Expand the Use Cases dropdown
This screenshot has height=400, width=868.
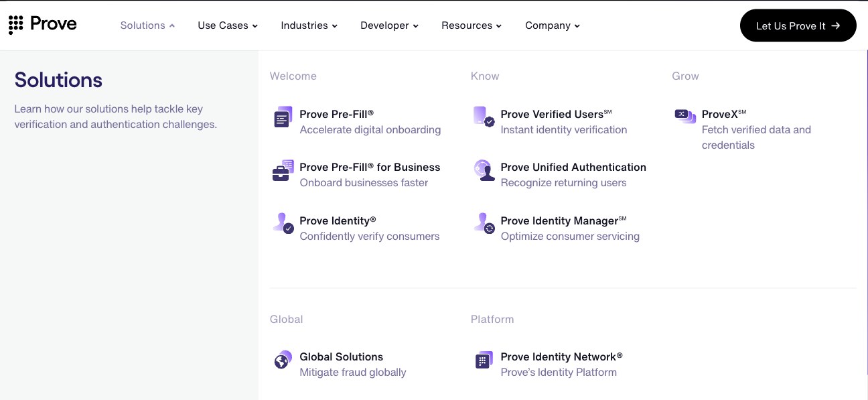click(x=228, y=25)
